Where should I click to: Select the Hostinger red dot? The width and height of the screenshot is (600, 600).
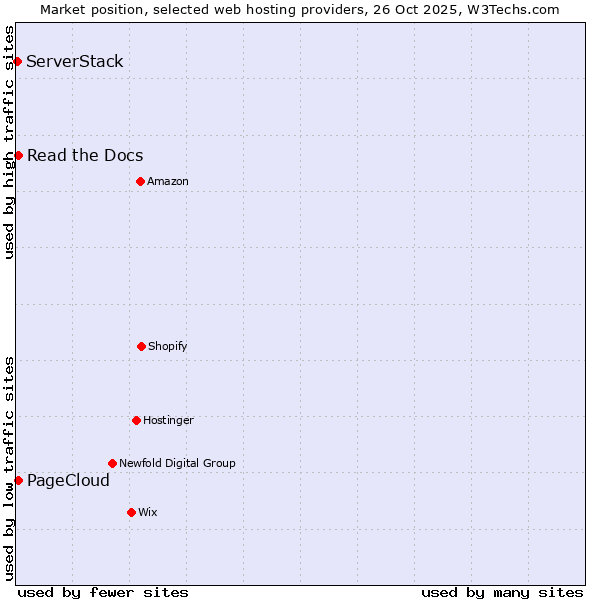[136, 420]
